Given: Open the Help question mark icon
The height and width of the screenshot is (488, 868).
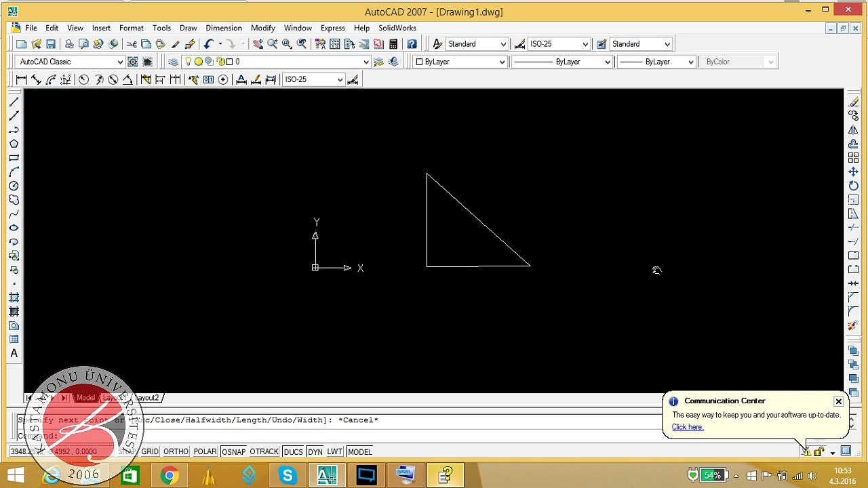Looking at the screenshot, I should [x=412, y=44].
